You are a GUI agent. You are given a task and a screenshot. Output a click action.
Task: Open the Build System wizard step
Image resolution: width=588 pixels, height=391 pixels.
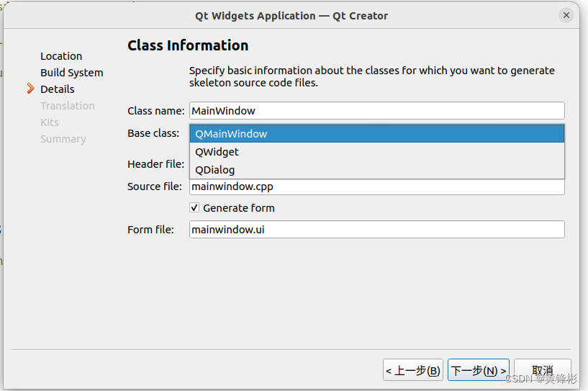[72, 73]
